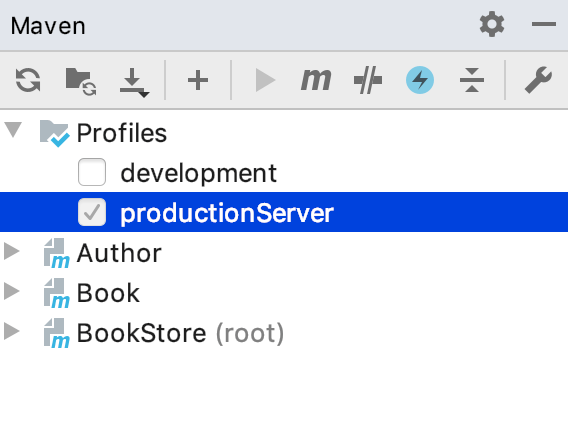Open Maven tool window gear options
This screenshot has height=430, width=568.
pos(492,24)
